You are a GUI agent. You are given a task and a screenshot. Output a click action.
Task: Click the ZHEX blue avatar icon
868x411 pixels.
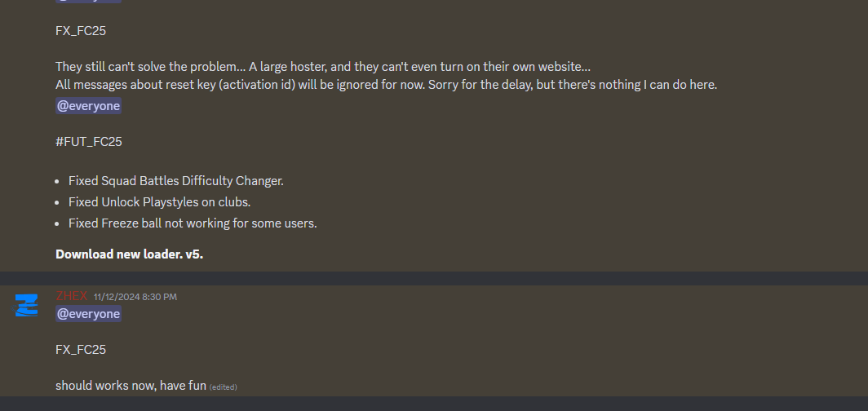tap(27, 306)
